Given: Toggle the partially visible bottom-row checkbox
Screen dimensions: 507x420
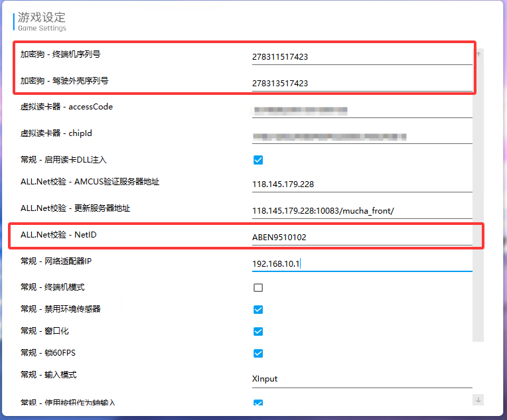Looking at the screenshot, I should pyautogui.click(x=258, y=403).
